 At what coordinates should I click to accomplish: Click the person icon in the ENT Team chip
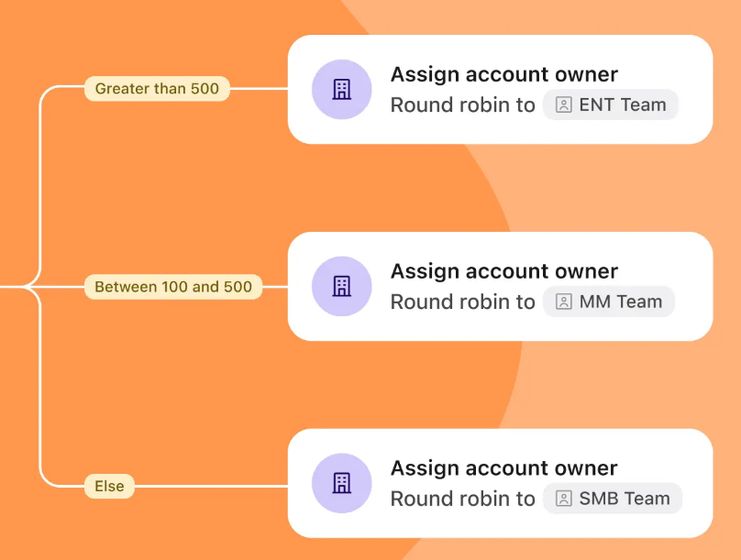click(564, 104)
